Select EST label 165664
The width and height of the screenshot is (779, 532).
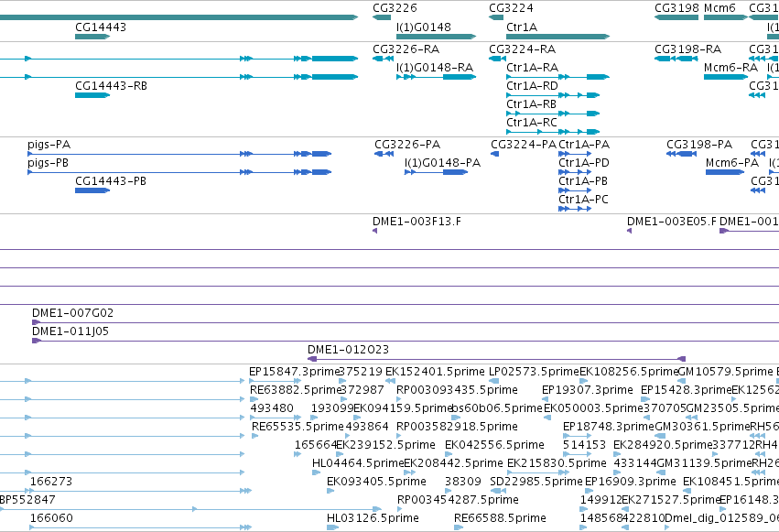pyautogui.click(x=316, y=445)
